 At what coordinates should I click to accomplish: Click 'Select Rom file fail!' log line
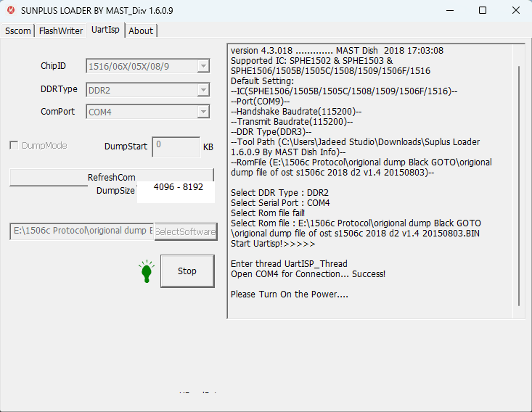point(268,213)
